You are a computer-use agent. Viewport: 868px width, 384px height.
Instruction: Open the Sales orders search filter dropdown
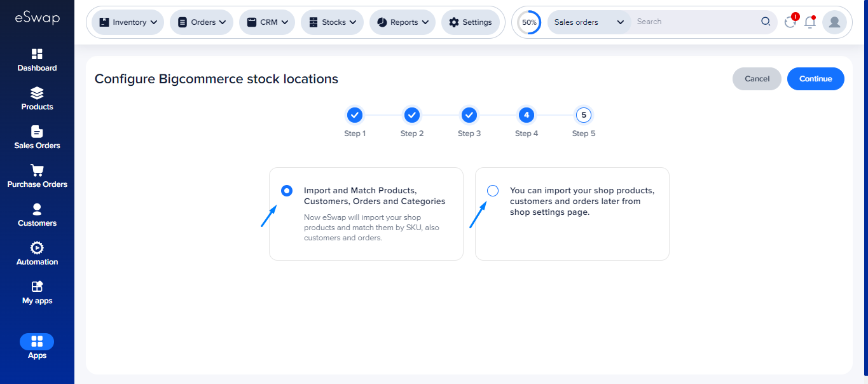pos(589,22)
